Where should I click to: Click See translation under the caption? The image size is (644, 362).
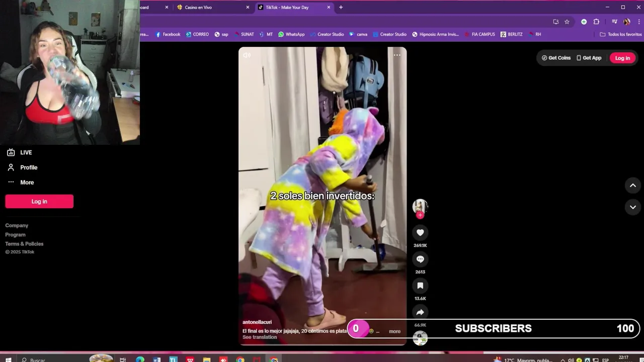260,337
